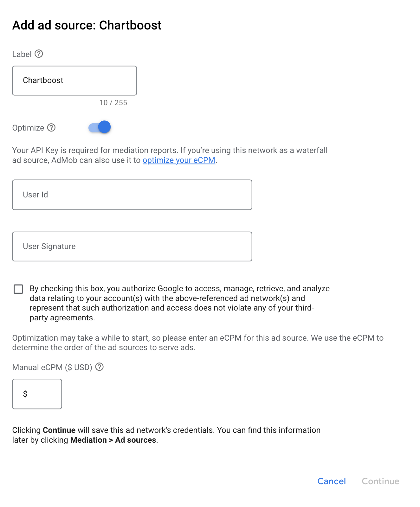
Task: Click into the User Id field
Action: [132, 195]
